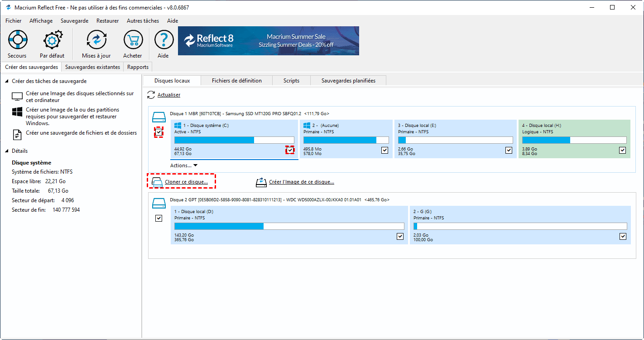Select the Disques locaux tab

point(172,81)
